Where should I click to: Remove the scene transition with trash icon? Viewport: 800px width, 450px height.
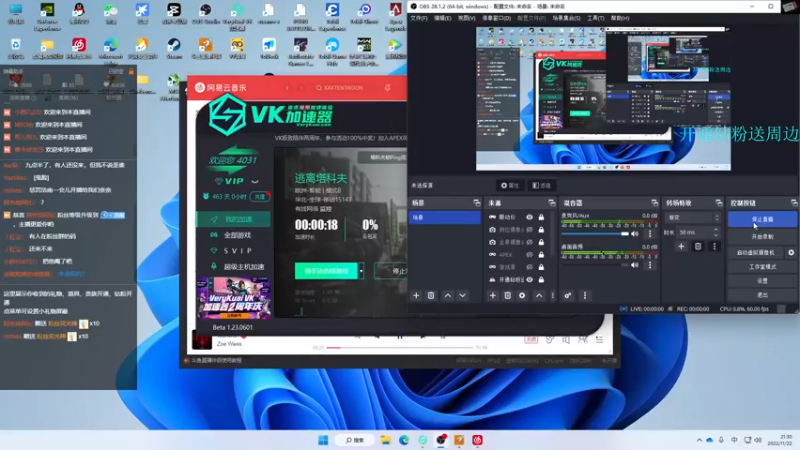pos(698,246)
